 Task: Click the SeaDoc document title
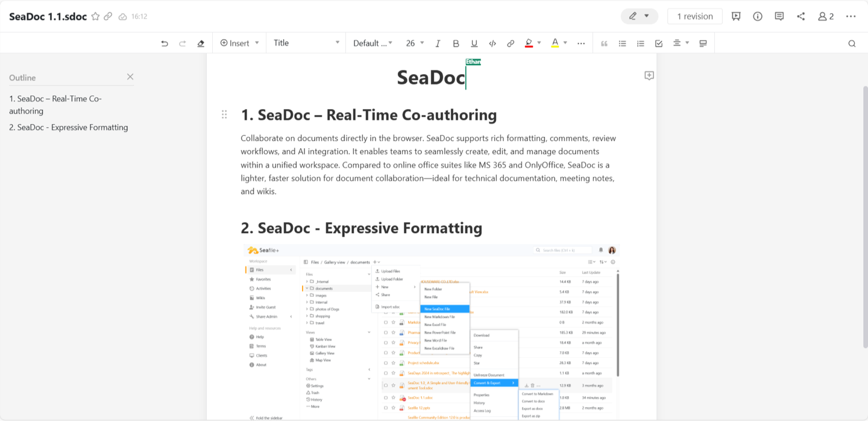click(x=431, y=77)
